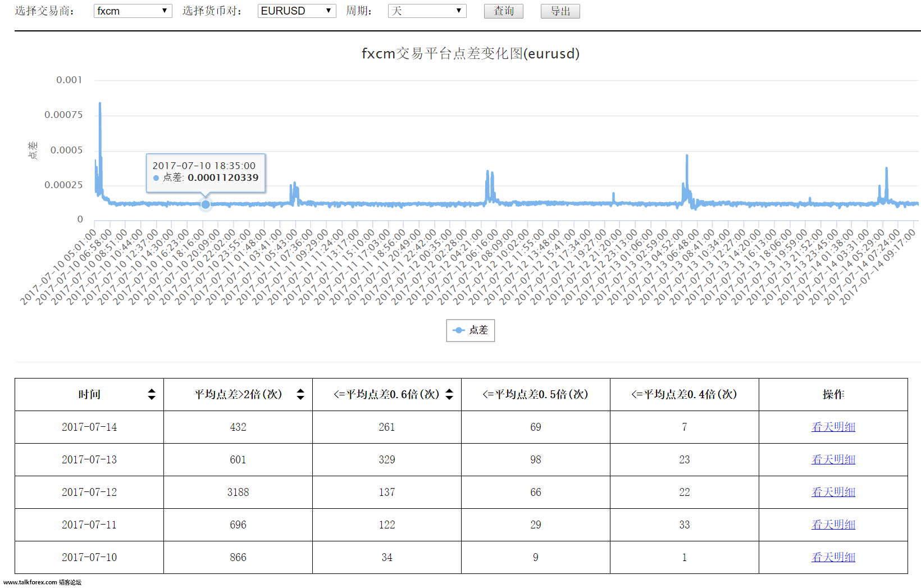Sort table by 时间 column arrows

pyautogui.click(x=152, y=394)
